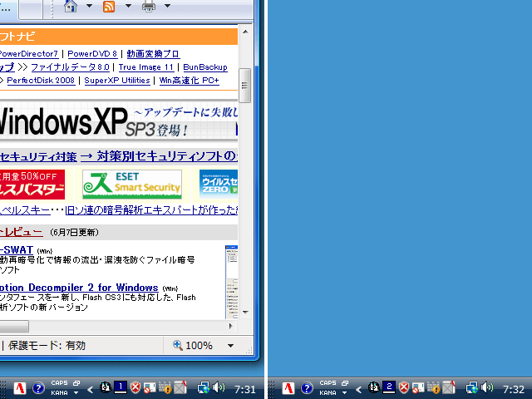Click blocked window icon on 7:32 taskbar
532x399 pixels.
tap(417, 388)
